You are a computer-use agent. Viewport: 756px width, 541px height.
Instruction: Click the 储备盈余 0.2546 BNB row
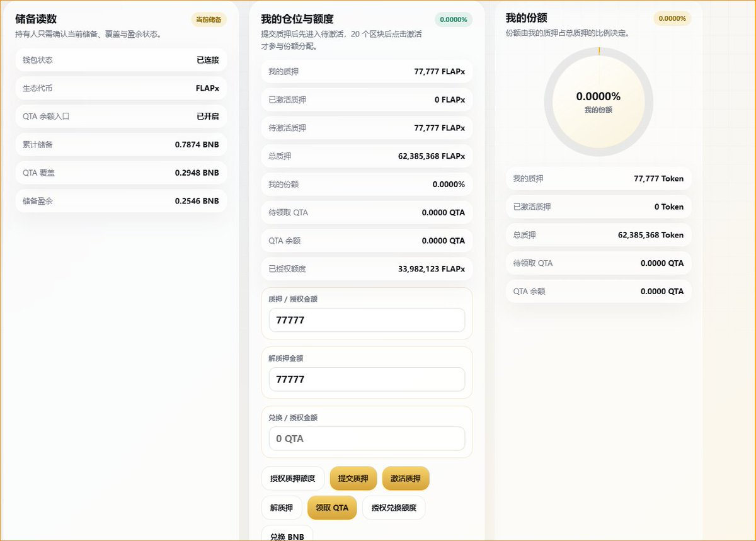click(x=121, y=201)
